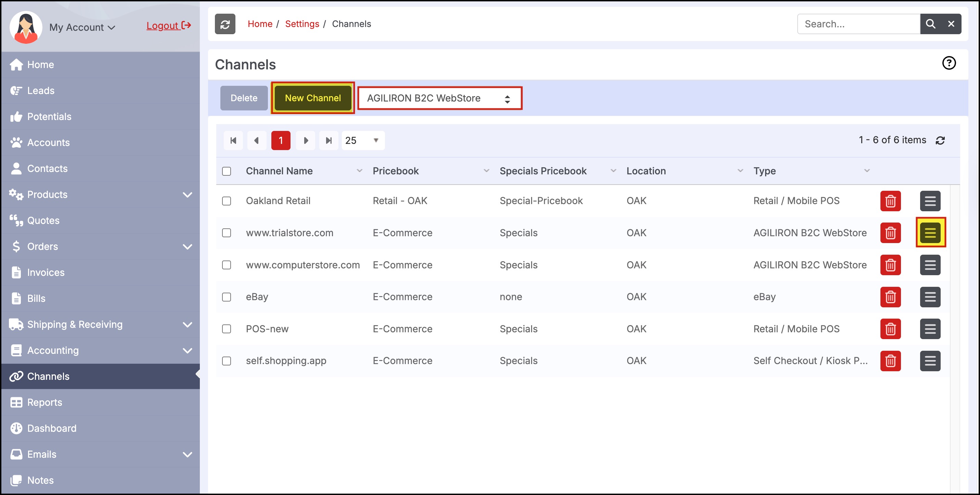Refresh the grid items count icon

click(x=940, y=140)
